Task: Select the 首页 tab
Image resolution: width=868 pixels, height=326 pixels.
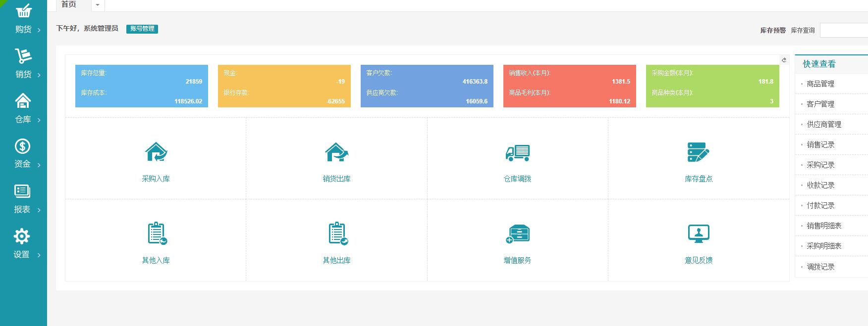Action: [69, 5]
